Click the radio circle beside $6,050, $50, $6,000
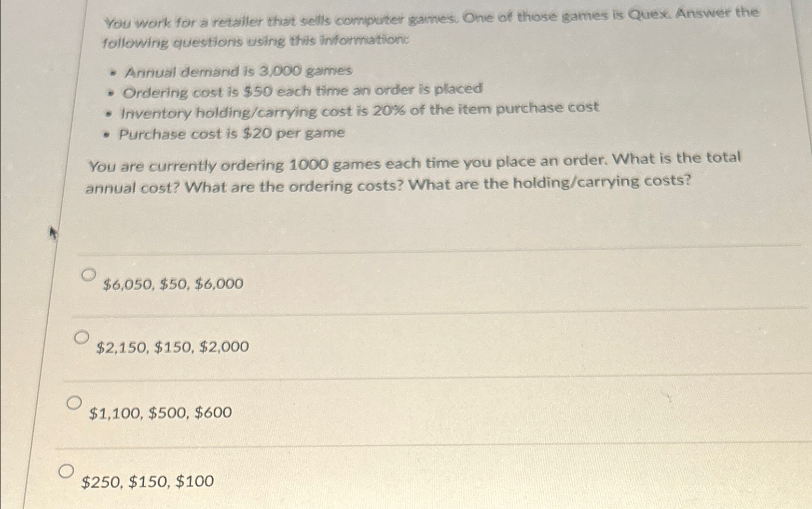Viewport: 812px width, 509px height. pyautogui.click(x=89, y=275)
